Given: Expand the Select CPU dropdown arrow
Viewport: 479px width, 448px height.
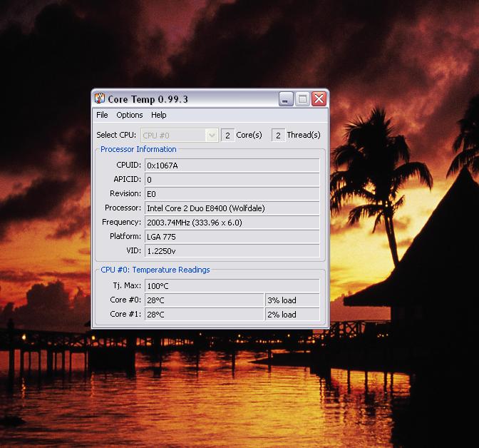Looking at the screenshot, I should (x=212, y=135).
